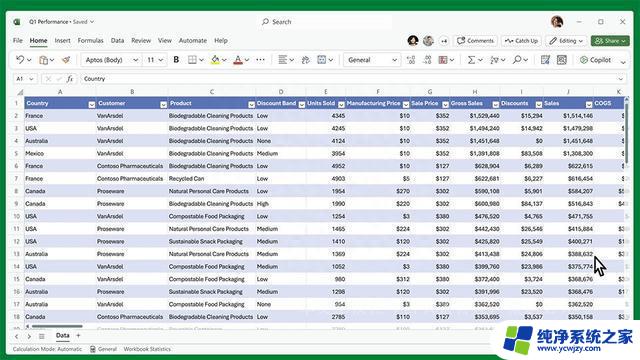Click the Undo icon
Viewport: 640px width, 360px height.
click(20, 60)
